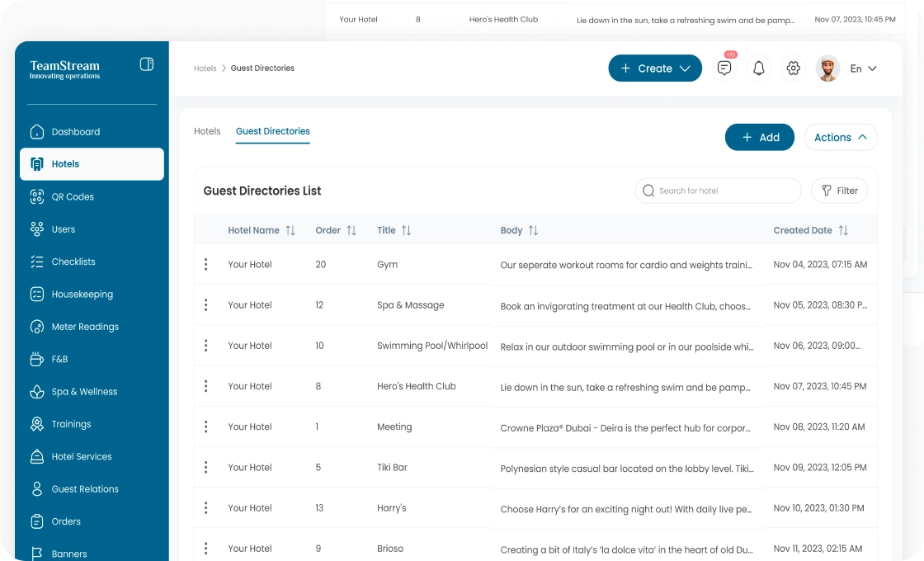This screenshot has height=561, width=924.
Task: Open the En language selector
Action: coord(863,68)
